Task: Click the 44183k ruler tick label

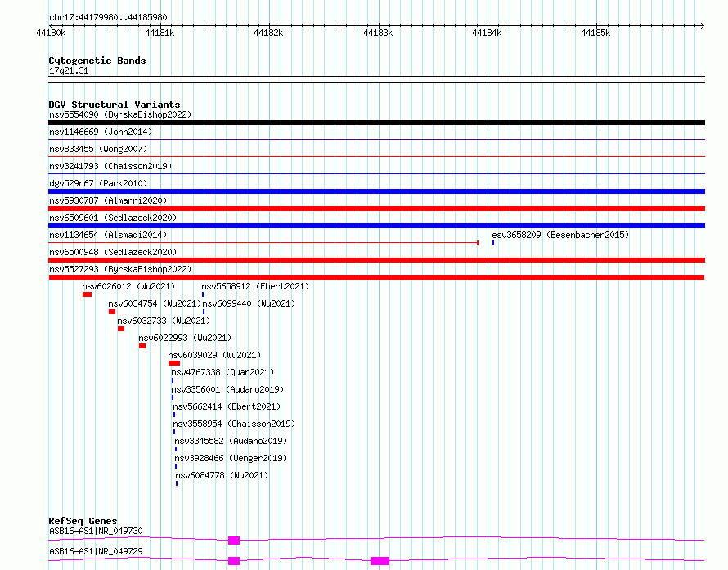Action: [378, 33]
